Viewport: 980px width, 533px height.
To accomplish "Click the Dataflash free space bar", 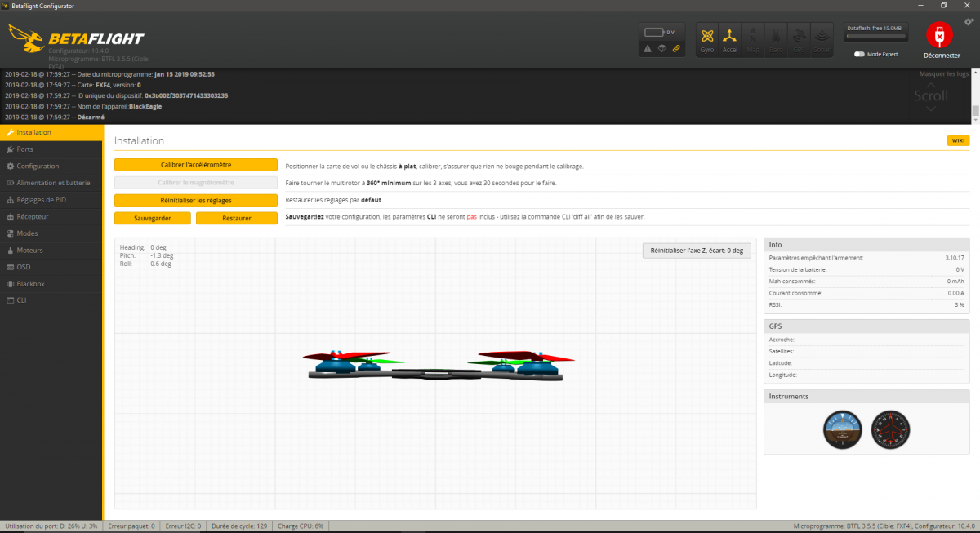I will [x=878, y=37].
